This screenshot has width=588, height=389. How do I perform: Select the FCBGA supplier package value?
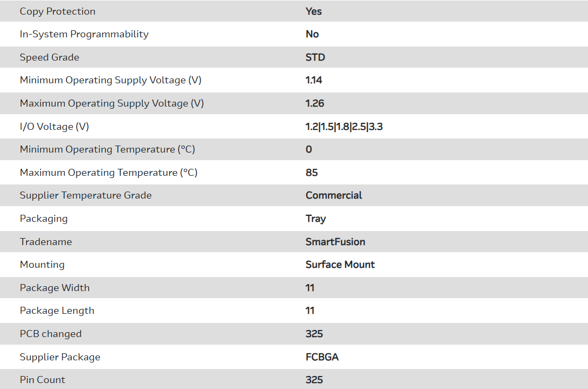[322, 357]
